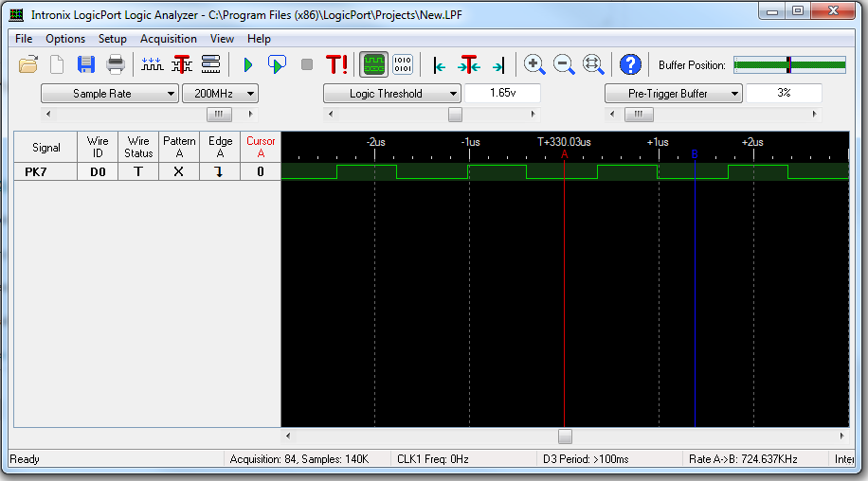Click pre-trigger slider right arrow
Screen dimensions: 868x481
coord(814,114)
